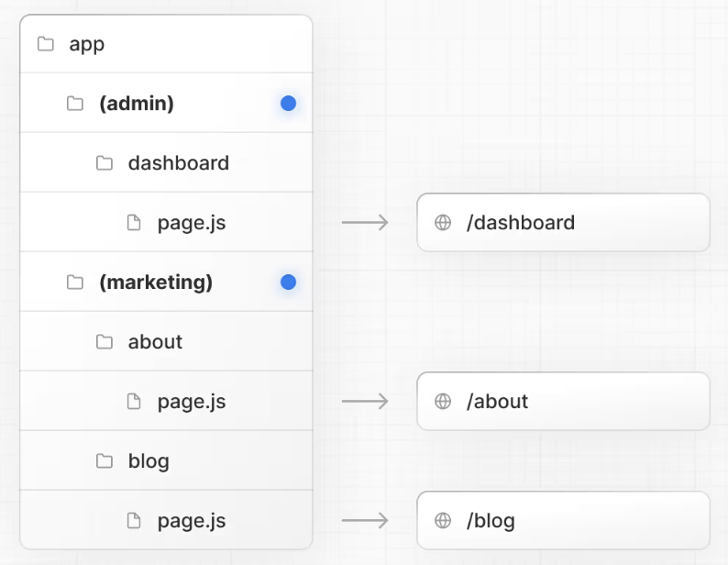Click the arrow pointing to /dashboard

tap(365, 223)
